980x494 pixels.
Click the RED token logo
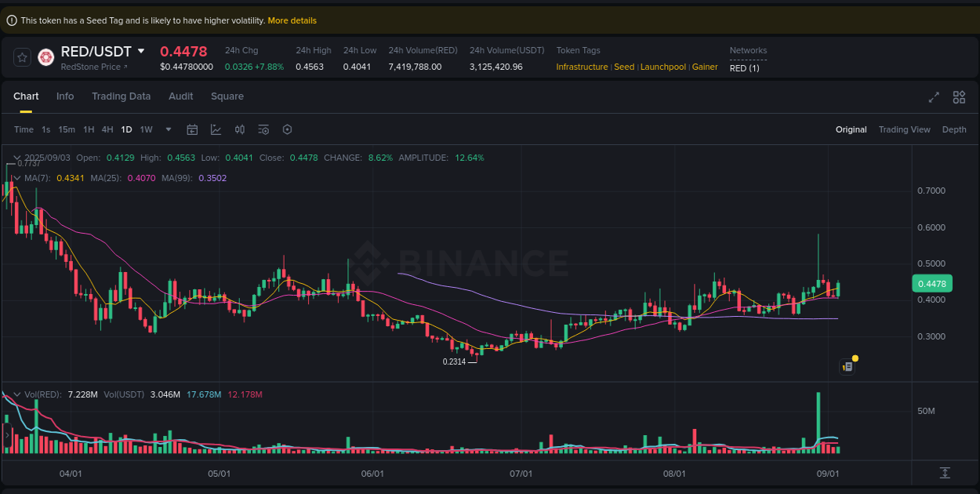tap(45, 58)
